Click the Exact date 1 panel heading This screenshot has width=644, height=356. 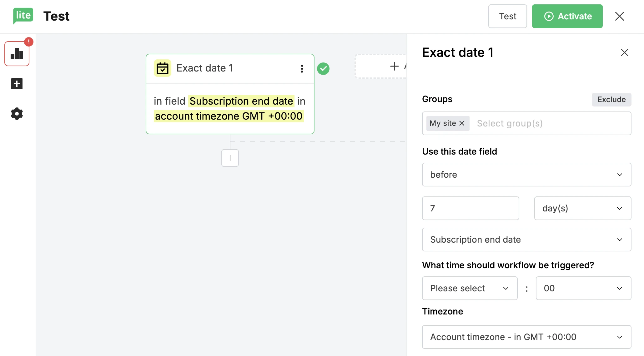pyautogui.click(x=458, y=52)
